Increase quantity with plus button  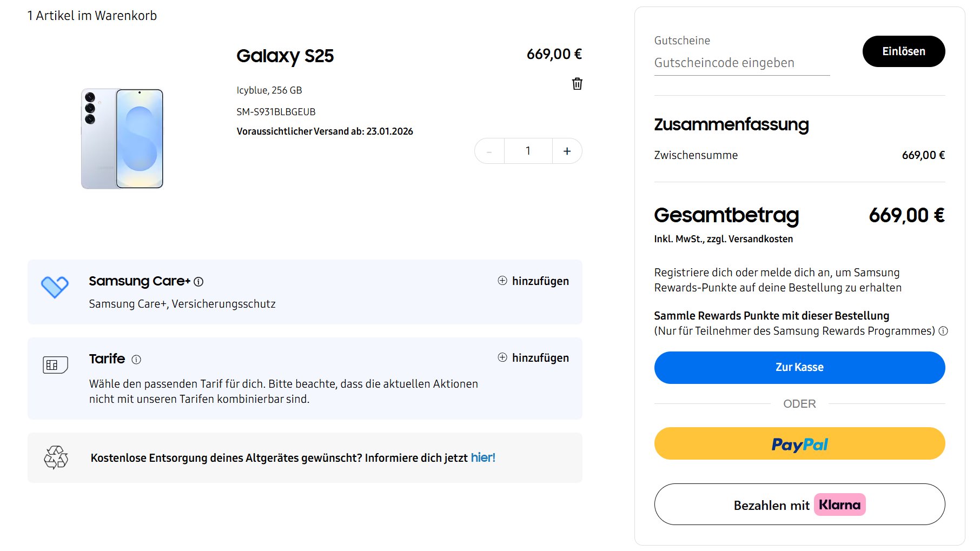pos(567,151)
